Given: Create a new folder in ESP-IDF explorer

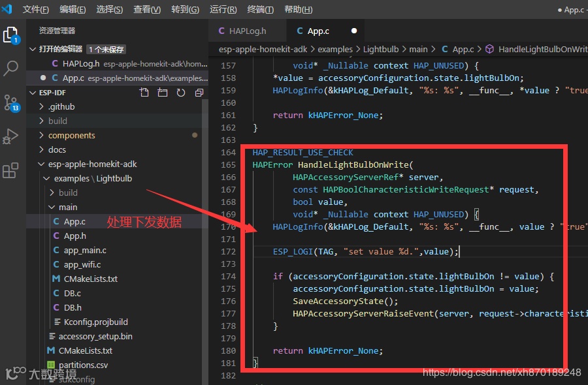Looking at the screenshot, I should [163, 93].
